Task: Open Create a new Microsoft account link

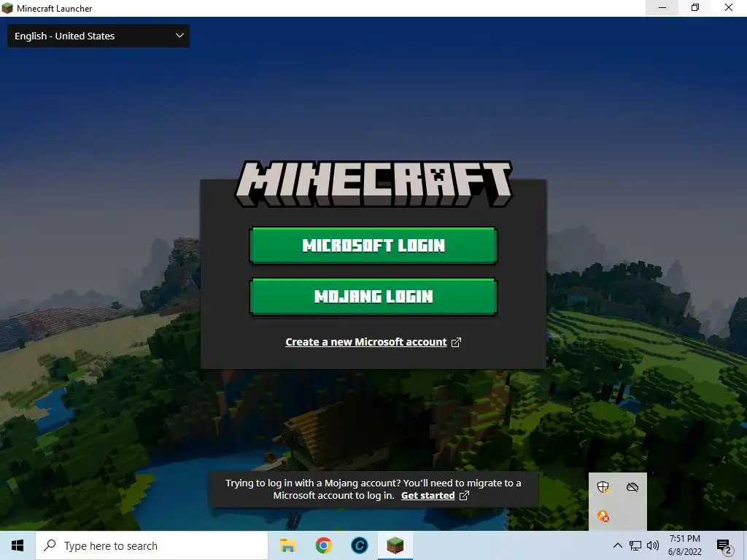Action: [366, 342]
